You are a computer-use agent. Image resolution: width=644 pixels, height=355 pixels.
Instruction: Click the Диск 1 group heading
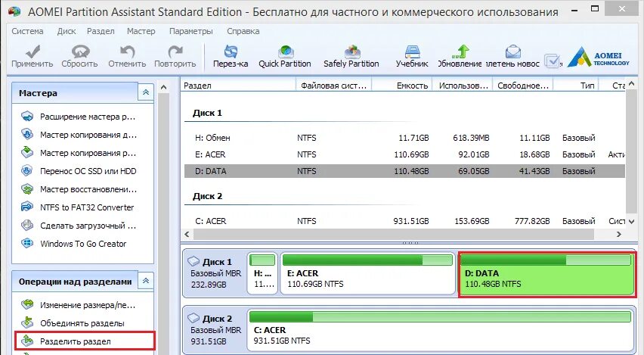(207, 113)
